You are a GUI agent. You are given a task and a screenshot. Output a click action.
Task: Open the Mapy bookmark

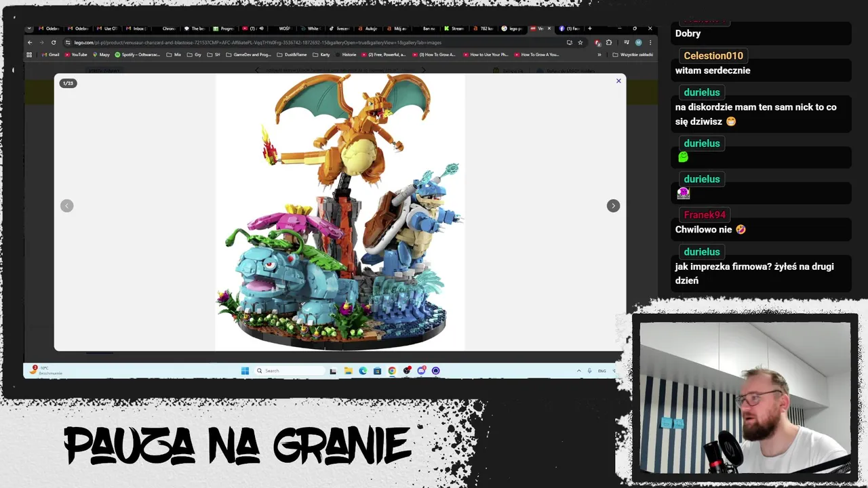(x=101, y=55)
